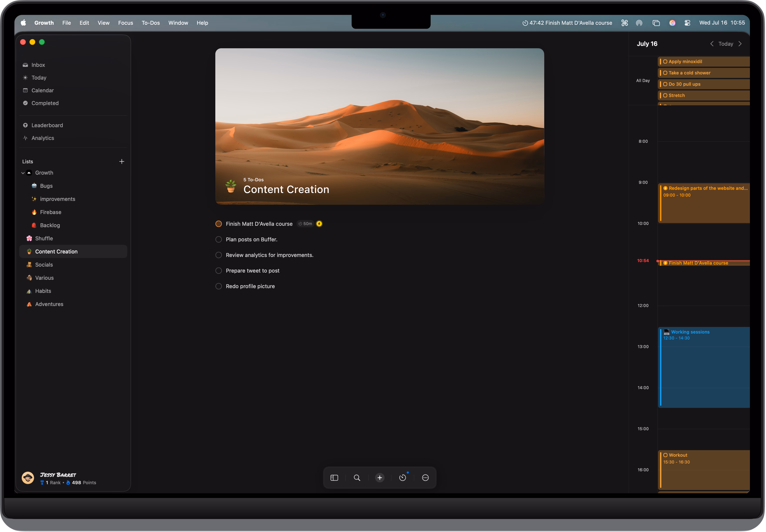Add a new list with plus icon
766x532 pixels.
point(122,161)
